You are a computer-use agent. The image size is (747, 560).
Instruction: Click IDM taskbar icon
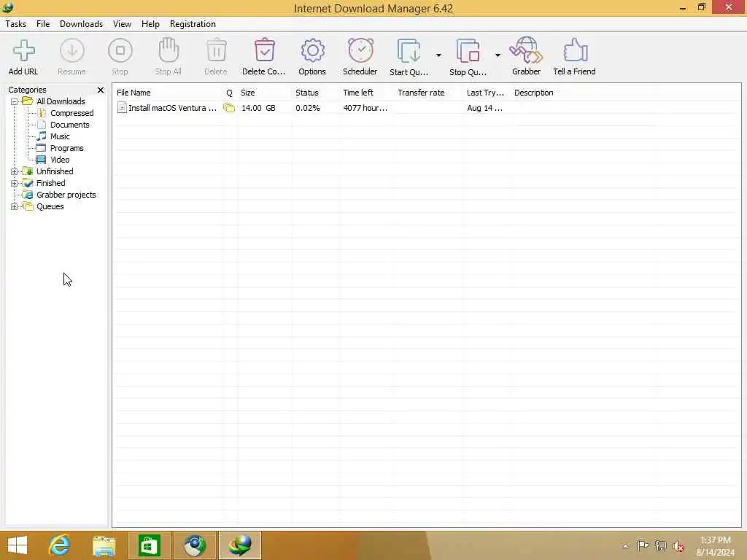[x=240, y=545]
